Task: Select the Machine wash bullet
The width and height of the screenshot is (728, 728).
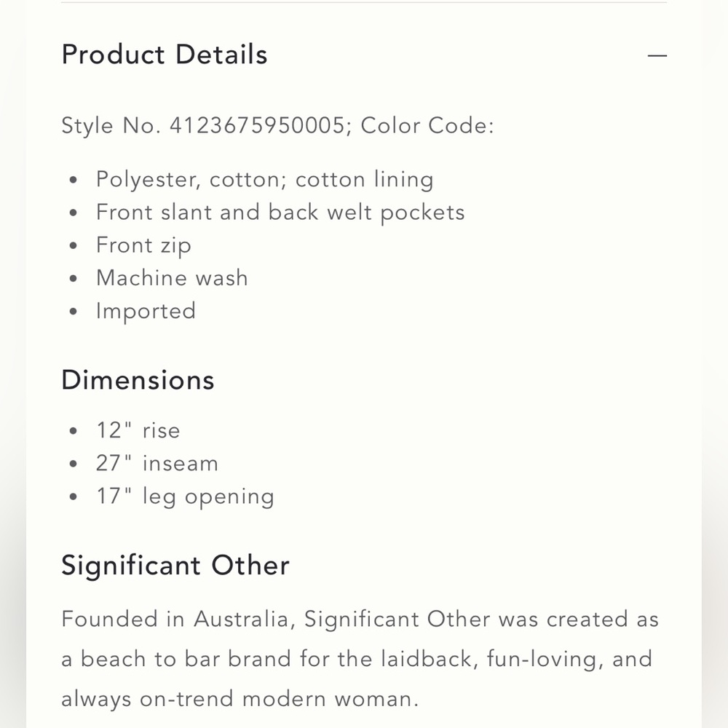Action: point(172,278)
